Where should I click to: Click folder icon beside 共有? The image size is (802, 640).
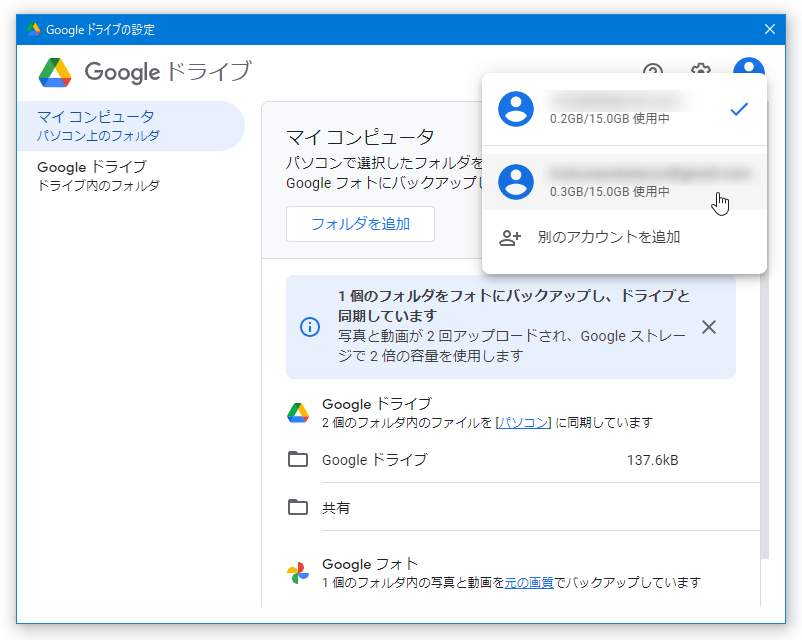[298, 507]
